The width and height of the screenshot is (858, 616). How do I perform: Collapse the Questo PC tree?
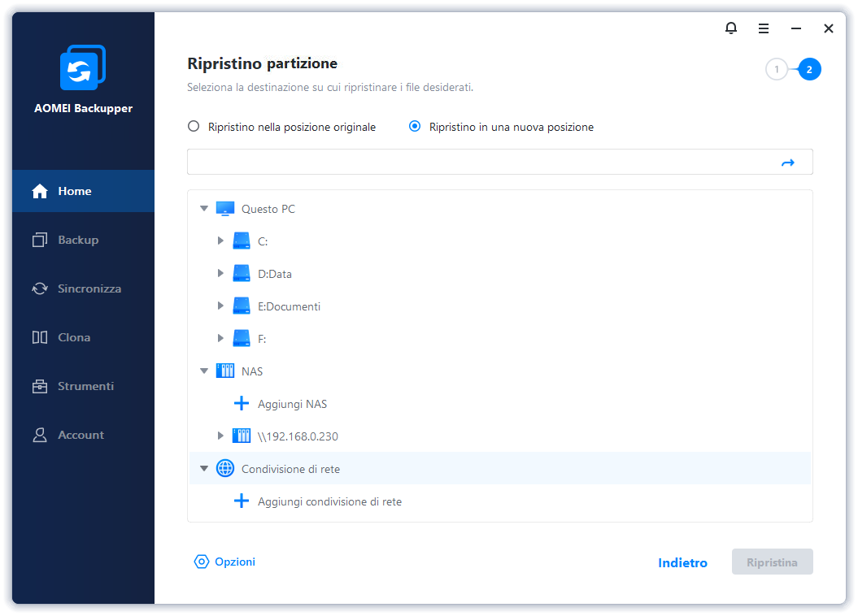pos(204,209)
